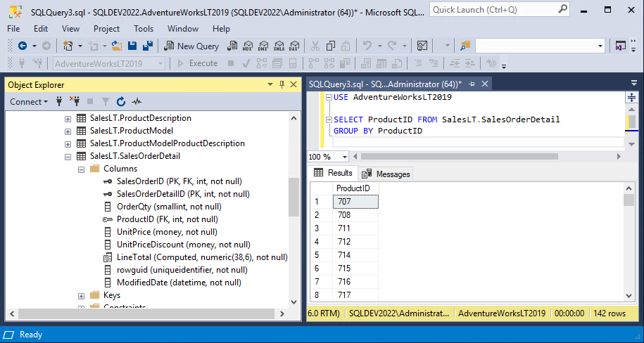This screenshot has width=644, height=343.
Task: Open the Help menu
Action: point(221,29)
